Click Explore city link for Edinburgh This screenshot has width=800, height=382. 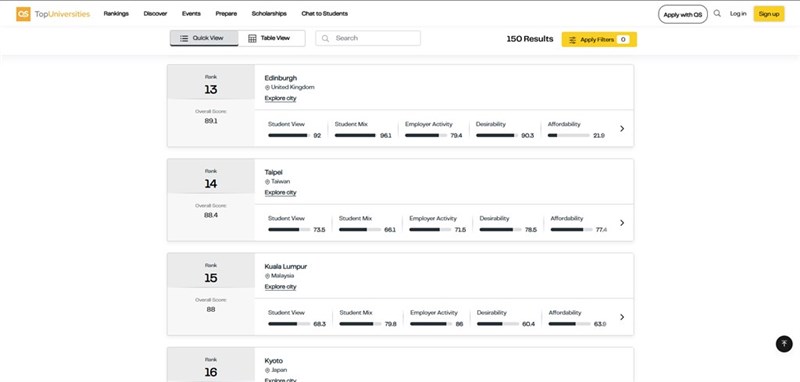280,98
